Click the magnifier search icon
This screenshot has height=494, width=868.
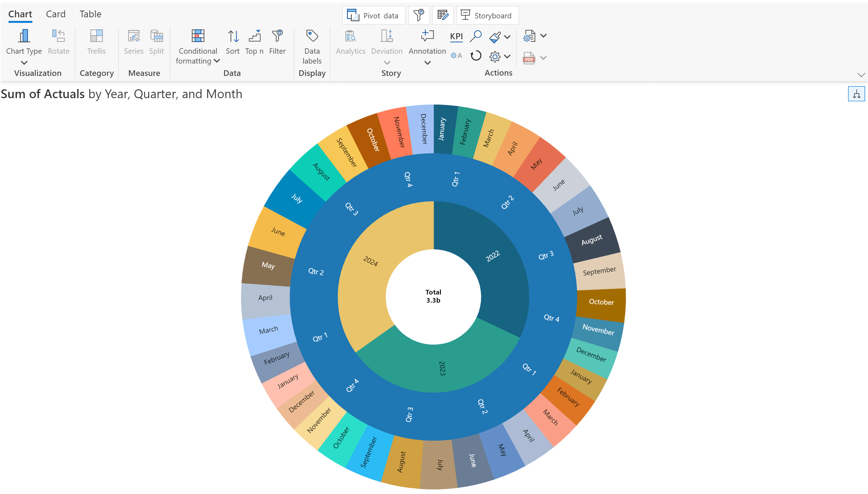coord(476,36)
